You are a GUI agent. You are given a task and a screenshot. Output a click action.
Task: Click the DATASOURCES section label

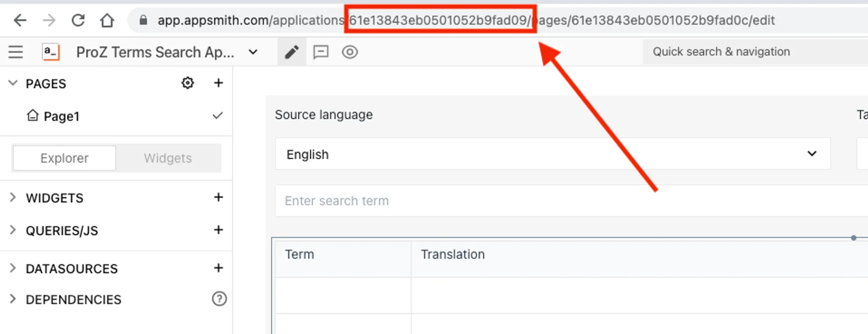coord(72,269)
